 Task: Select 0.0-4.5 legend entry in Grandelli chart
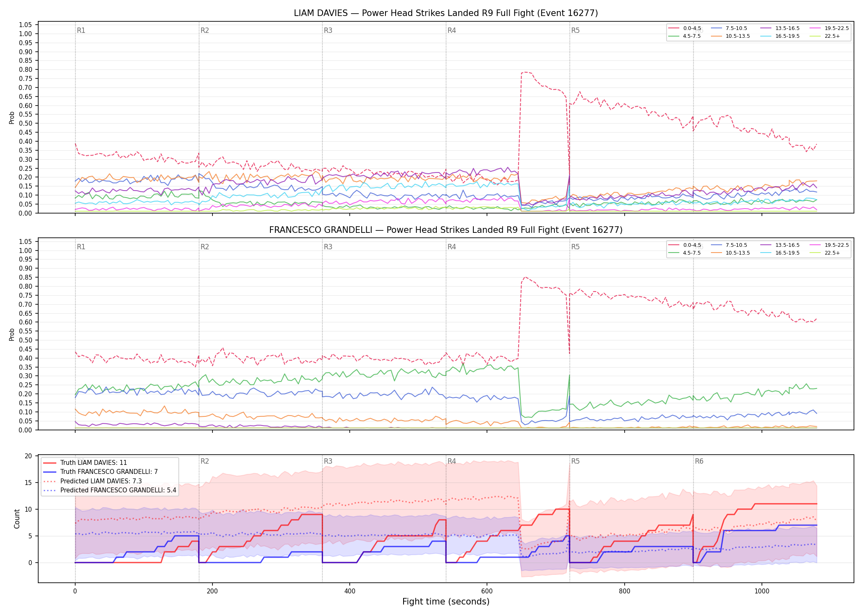click(x=685, y=245)
